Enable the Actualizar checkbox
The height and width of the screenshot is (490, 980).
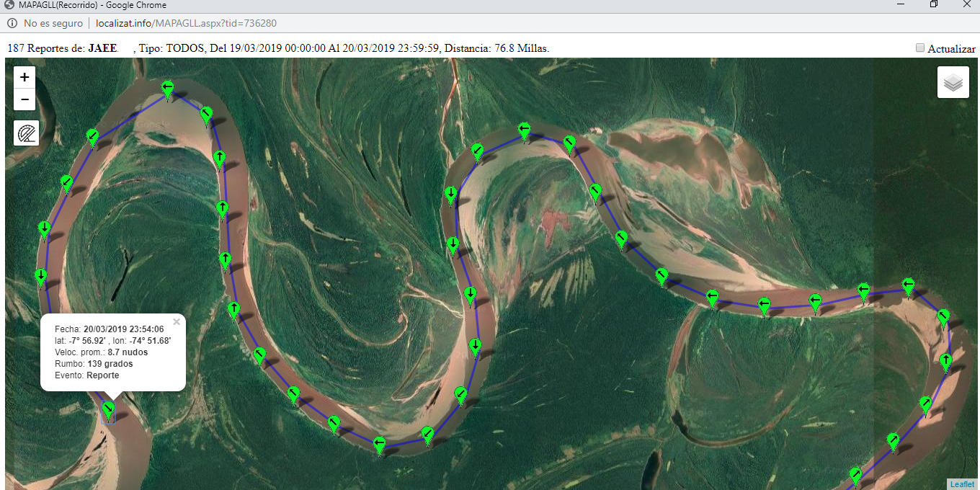[x=920, y=48]
